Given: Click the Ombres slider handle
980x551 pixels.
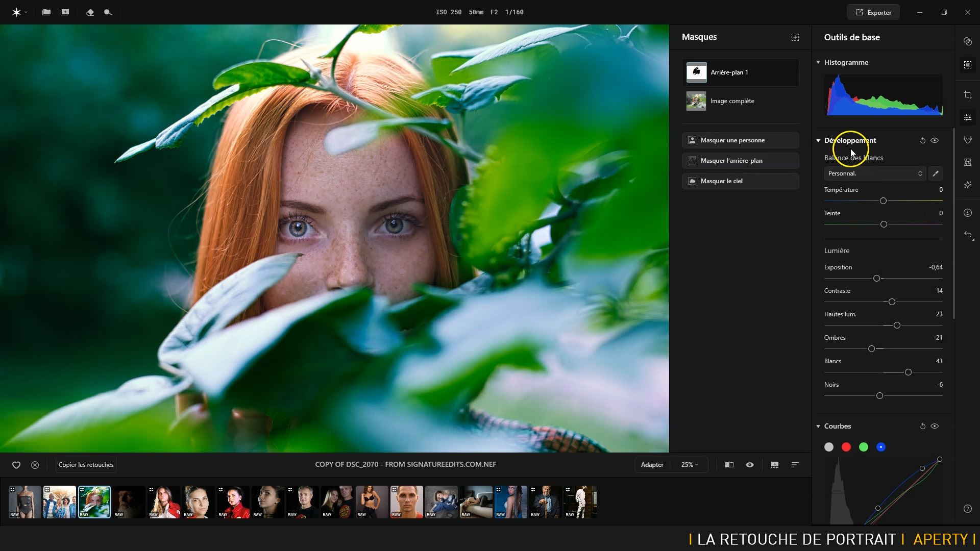Looking at the screenshot, I should (x=871, y=349).
